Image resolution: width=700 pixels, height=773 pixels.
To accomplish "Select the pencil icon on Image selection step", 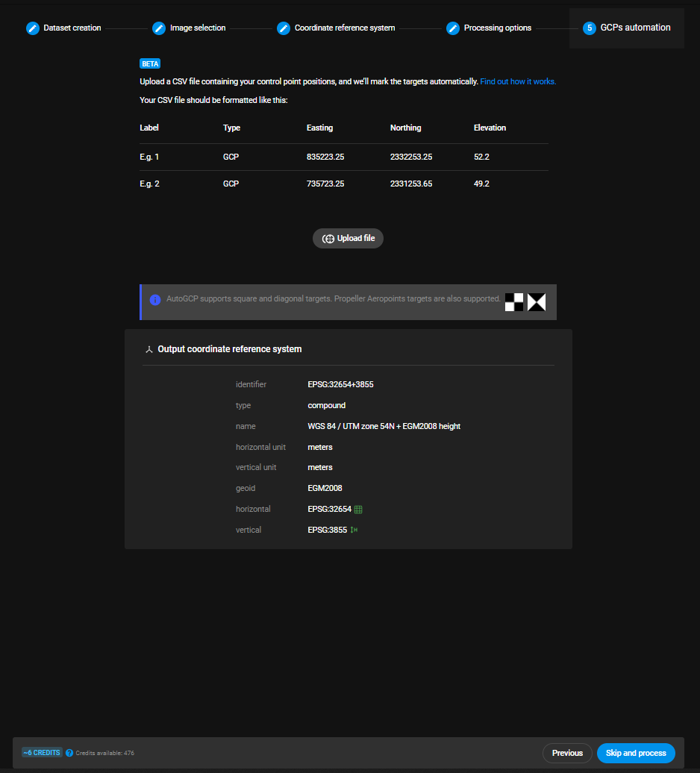I will click(x=159, y=28).
